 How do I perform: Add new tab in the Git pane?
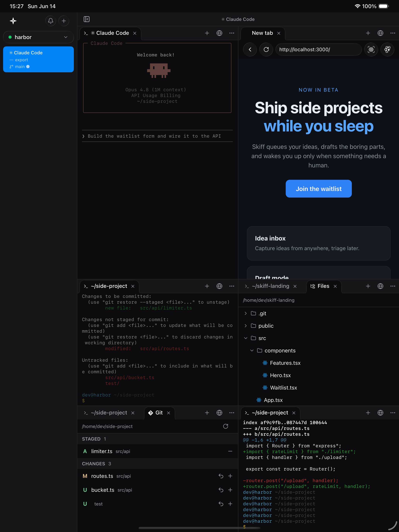207,413
